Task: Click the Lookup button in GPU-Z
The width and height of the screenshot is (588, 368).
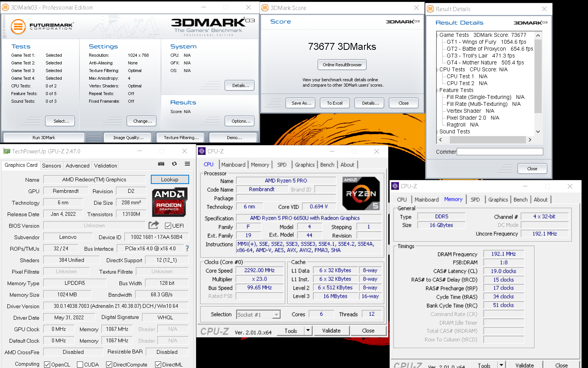Action: 170,179
